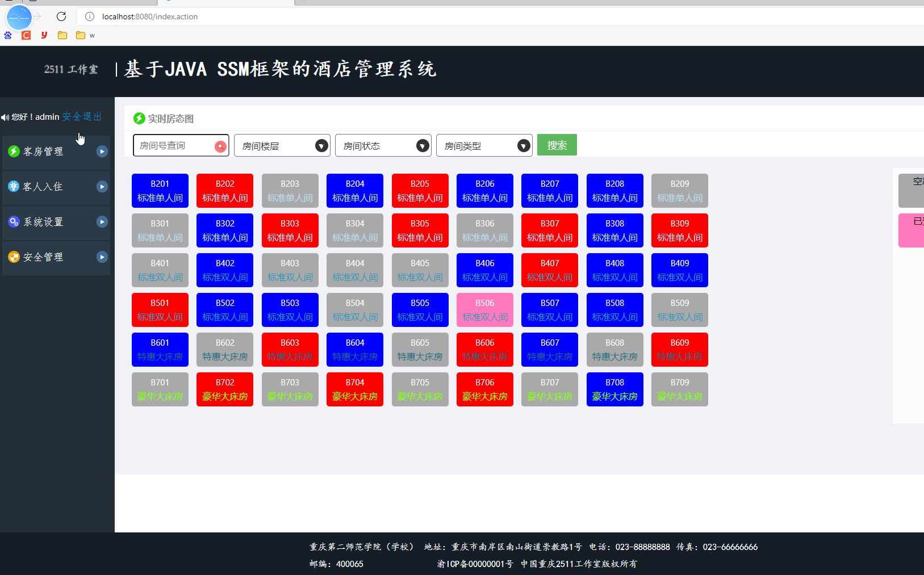Select room B506 pink tile
Viewport: 924px width, 575px height.
(x=485, y=310)
